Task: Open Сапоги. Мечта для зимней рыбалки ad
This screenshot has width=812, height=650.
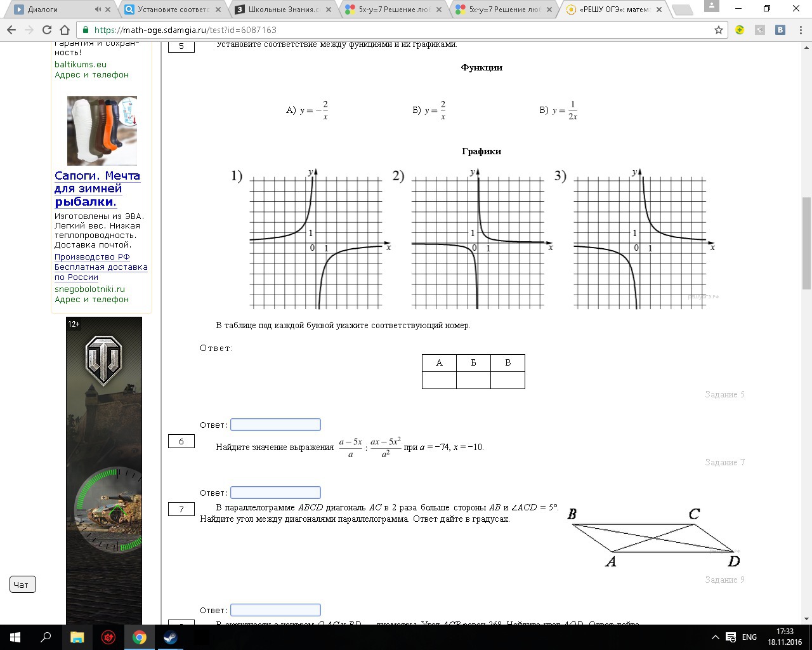Action: 97,189
